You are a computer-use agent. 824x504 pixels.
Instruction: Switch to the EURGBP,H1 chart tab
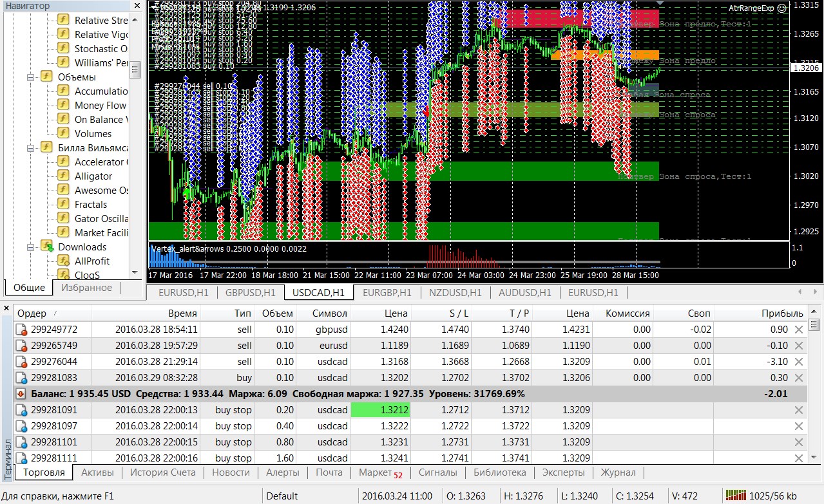(387, 293)
